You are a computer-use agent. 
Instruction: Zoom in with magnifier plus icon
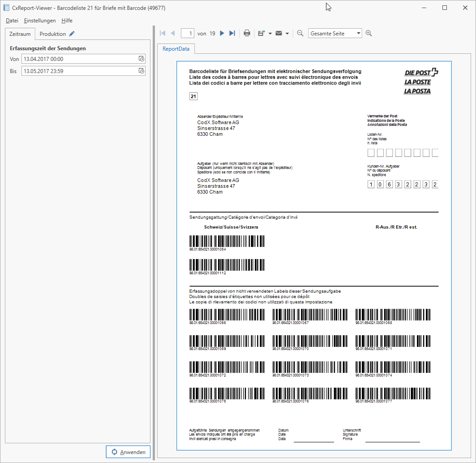click(x=369, y=34)
